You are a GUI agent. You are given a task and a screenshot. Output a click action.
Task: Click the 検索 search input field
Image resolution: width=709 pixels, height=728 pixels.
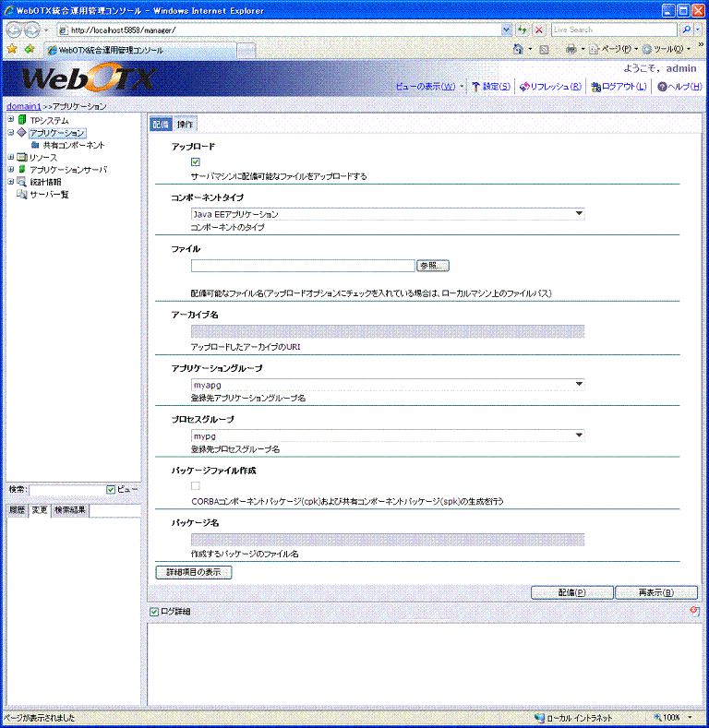tap(66, 489)
